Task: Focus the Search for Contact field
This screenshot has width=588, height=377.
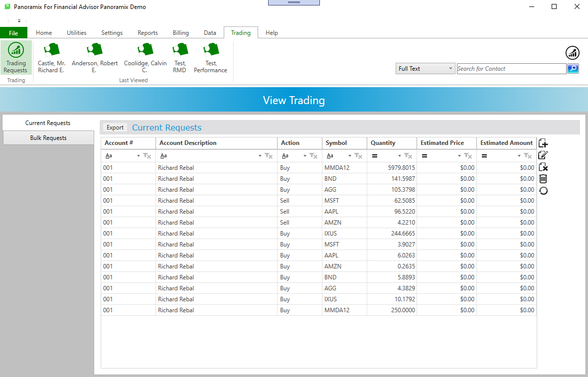Action: click(511, 69)
